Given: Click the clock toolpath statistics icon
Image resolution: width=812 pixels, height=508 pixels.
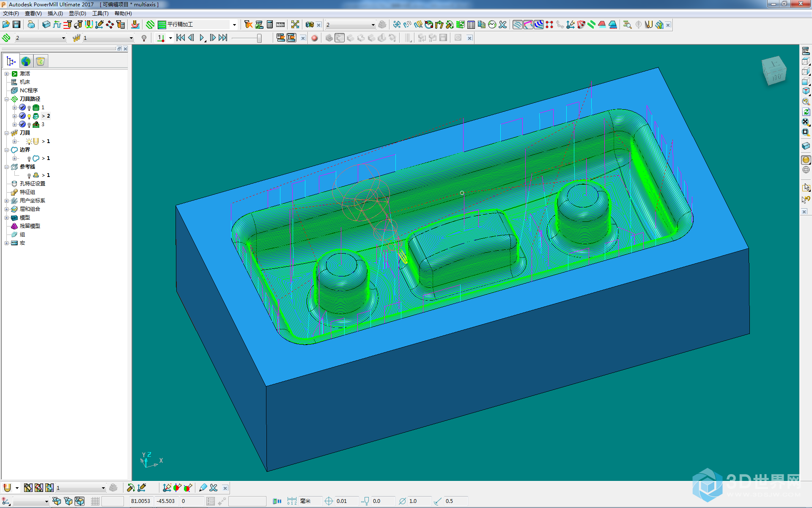Looking at the screenshot, I should click(x=492, y=25).
